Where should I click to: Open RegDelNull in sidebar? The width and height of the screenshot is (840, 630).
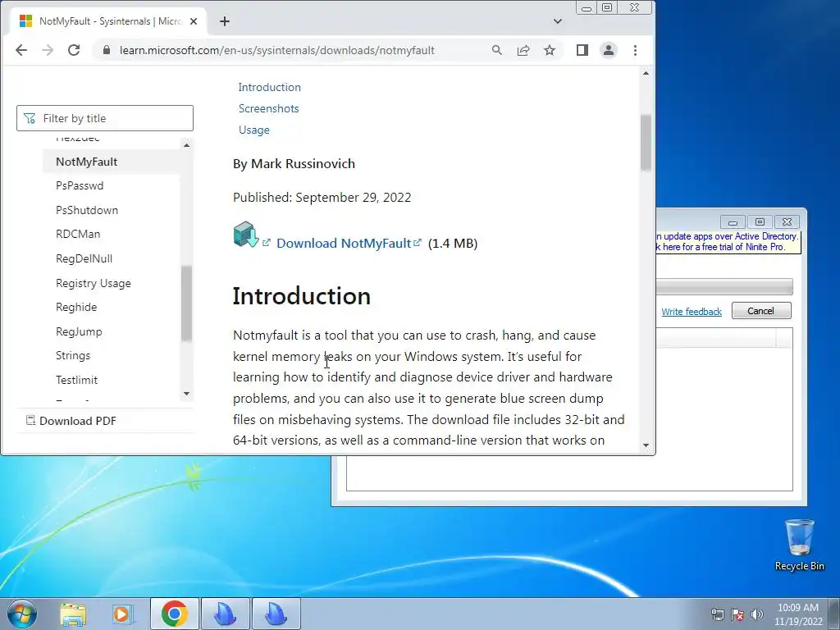[84, 258]
